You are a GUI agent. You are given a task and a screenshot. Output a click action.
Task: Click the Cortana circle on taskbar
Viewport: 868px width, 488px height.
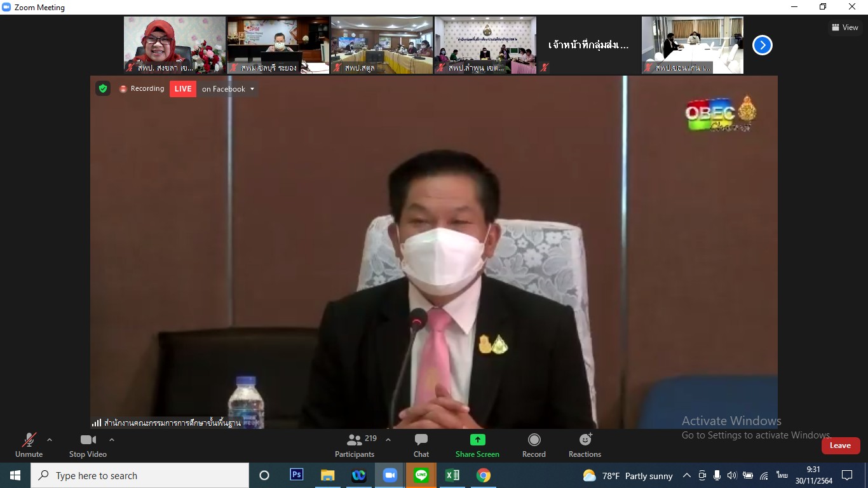(x=264, y=475)
